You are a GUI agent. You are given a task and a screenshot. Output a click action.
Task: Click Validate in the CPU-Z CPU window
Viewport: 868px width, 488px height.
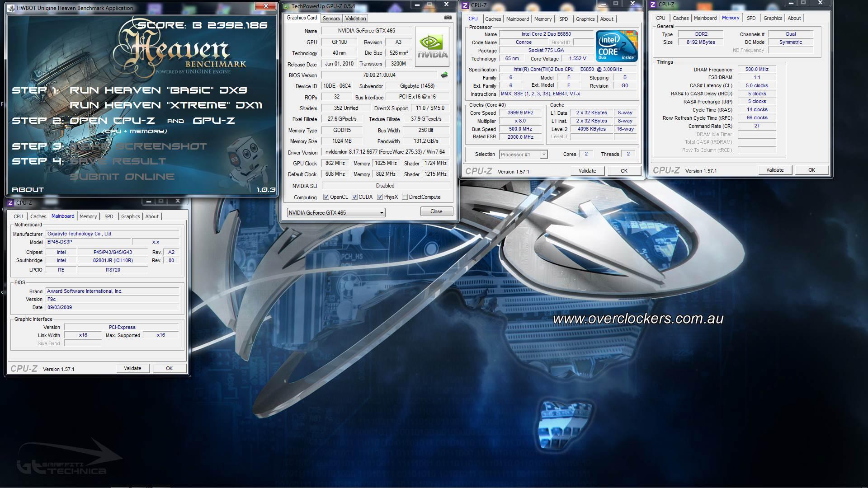(587, 171)
